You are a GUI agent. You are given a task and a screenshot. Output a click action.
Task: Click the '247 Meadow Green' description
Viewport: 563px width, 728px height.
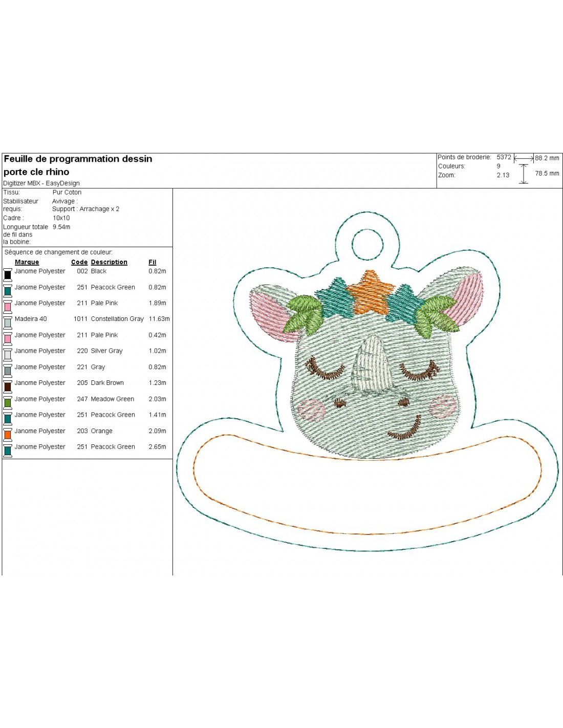105,399
